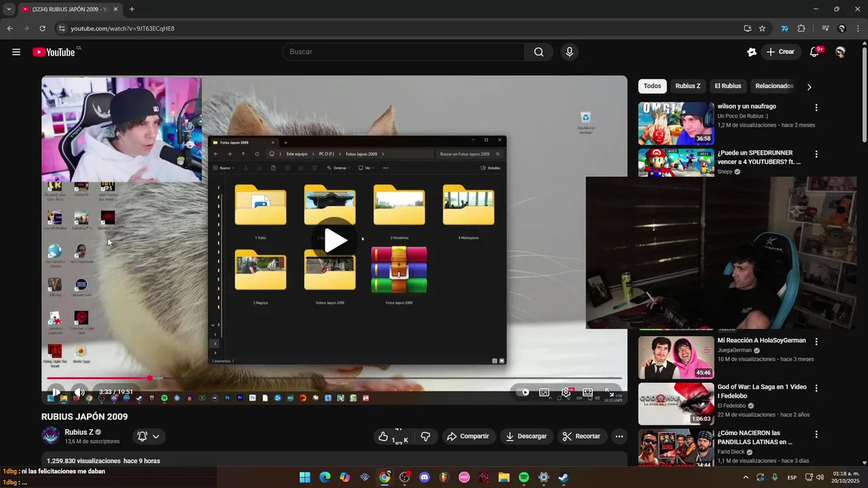
Task: Select the Rubius Z filter chip
Action: [688, 86]
